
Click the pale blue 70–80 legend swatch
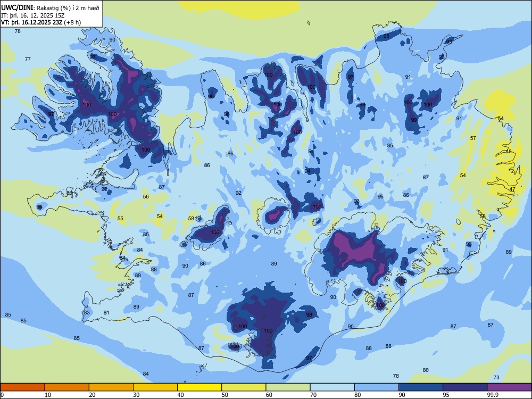tap(332, 387)
